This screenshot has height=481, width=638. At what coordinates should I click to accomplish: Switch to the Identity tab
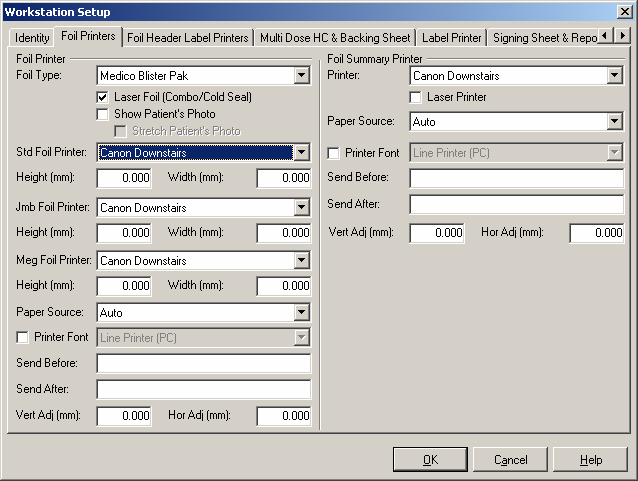(x=32, y=38)
